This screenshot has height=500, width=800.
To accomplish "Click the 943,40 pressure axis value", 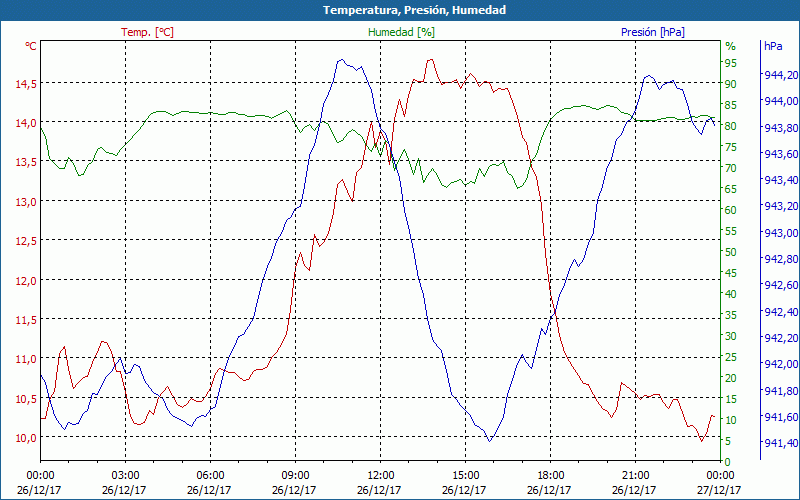I will point(781,180).
